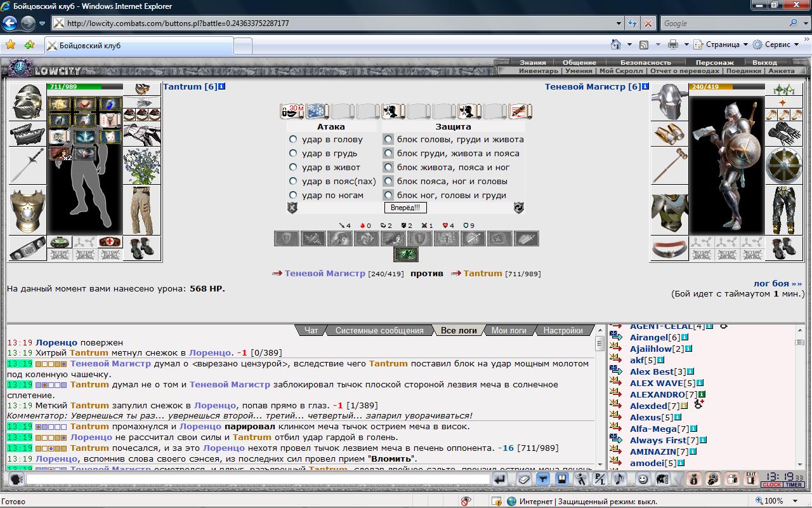Switch to the Мои логи tab
Screen dimensions: 812x508
[509, 330]
